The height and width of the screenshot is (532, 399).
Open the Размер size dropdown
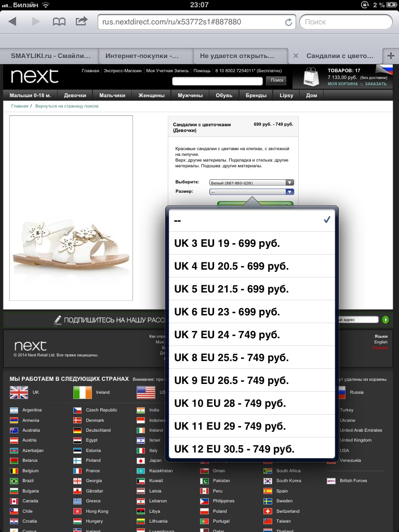(251, 192)
